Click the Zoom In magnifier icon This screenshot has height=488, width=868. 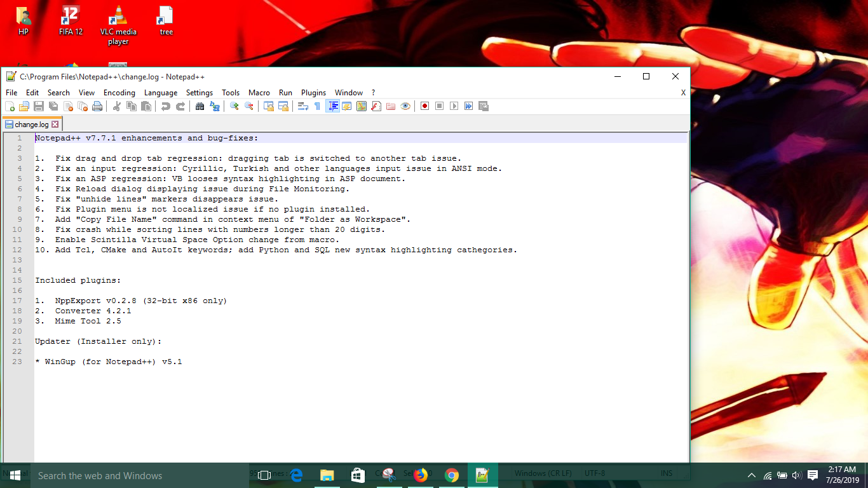pos(234,106)
